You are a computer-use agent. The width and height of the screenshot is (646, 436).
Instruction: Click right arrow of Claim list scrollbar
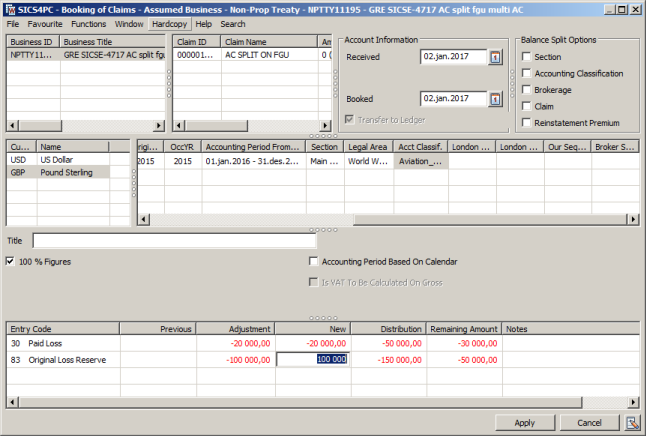325,125
